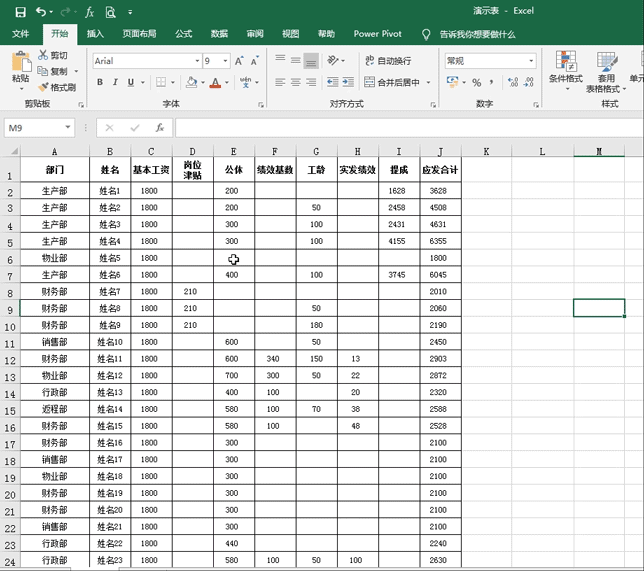Click the red font color A icon
The height and width of the screenshot is (571, 644).
coord(215,83)
